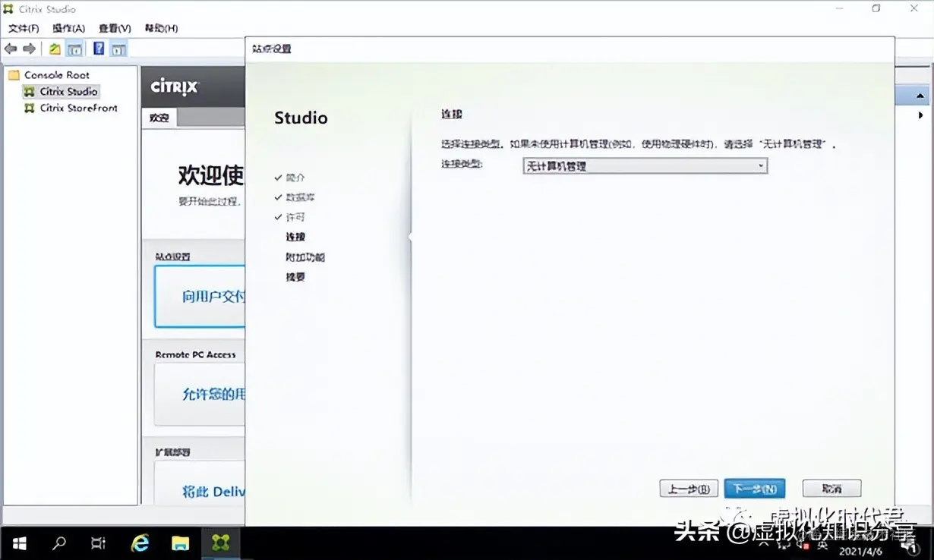This screenshot has height=560, width=934.
Task: Open the 连接类型 dropdown showing 无计算机管理
Action: 760,165
